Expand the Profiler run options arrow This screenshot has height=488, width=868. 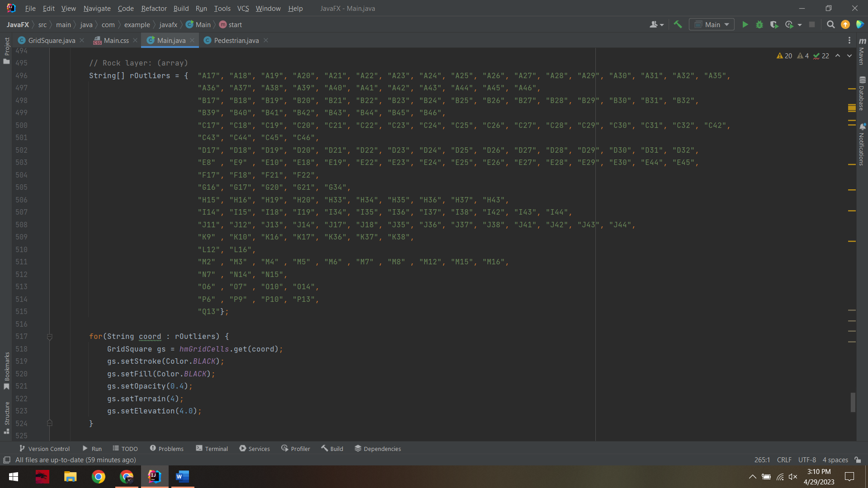point(800,25)
